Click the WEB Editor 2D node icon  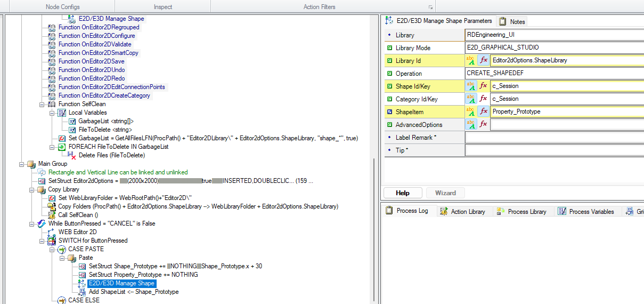click(52, 232)
